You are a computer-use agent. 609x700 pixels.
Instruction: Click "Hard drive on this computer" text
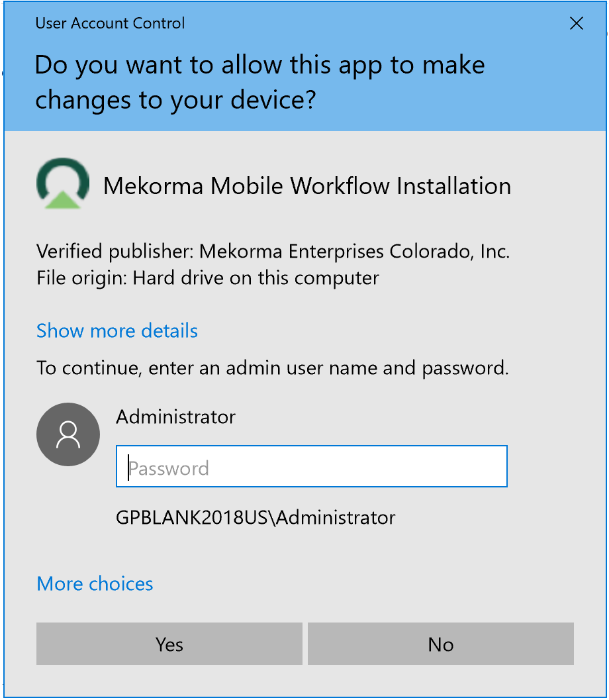[x=256, y=277]
